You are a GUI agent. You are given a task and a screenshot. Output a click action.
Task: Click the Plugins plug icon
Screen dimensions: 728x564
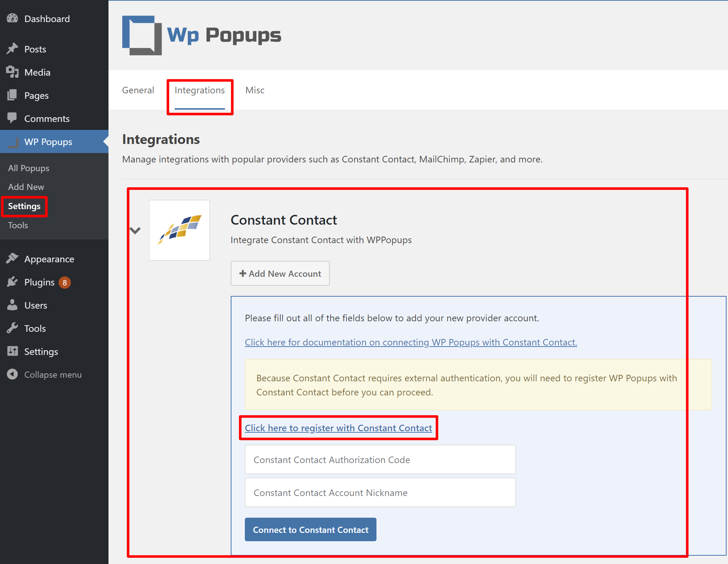12,282
